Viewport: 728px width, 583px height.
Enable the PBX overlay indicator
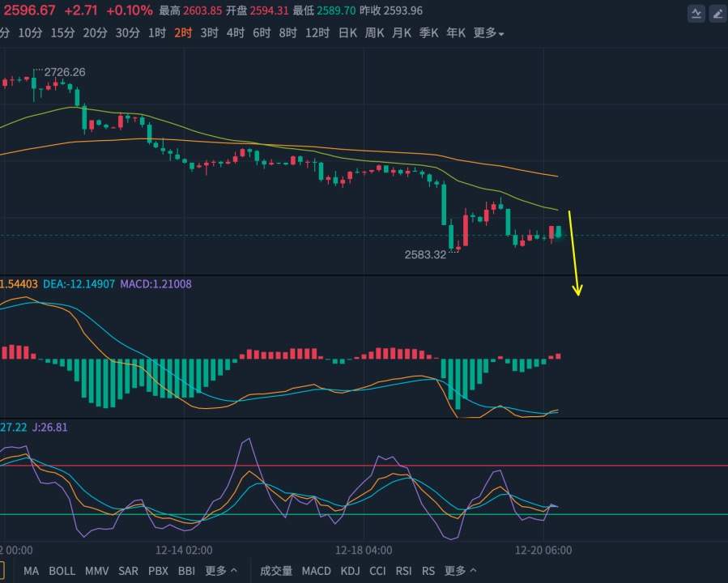click(x=159, y=571)
